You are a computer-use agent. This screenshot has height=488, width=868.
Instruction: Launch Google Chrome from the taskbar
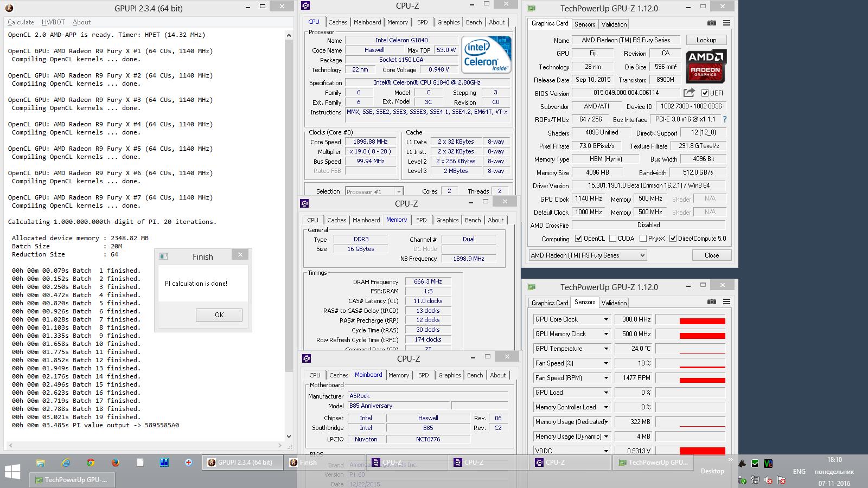point(91,463)
